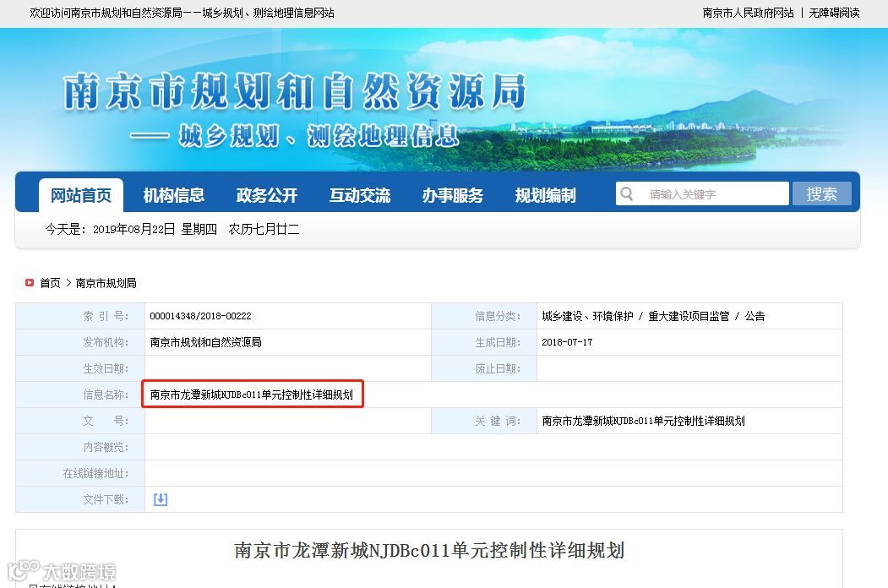Click the 内容概览 label
Image resolution: width=888 pixels, height=588 pixels.
tap(106, 447)
